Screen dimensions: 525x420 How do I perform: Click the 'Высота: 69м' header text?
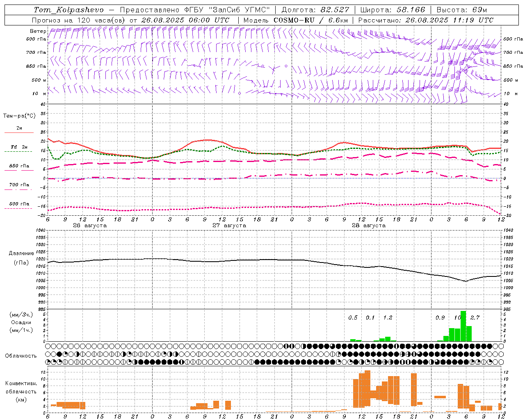coord(462,10)
